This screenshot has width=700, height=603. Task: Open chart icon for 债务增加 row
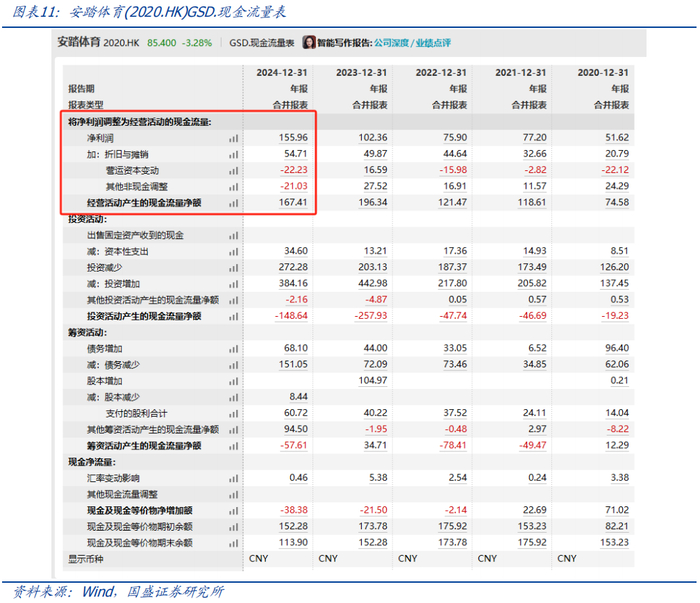[233, 349]
